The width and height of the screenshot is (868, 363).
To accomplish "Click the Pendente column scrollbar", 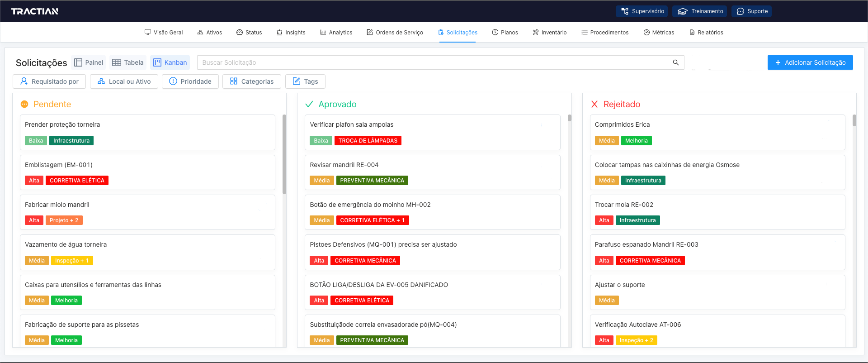I will (284, 154).
